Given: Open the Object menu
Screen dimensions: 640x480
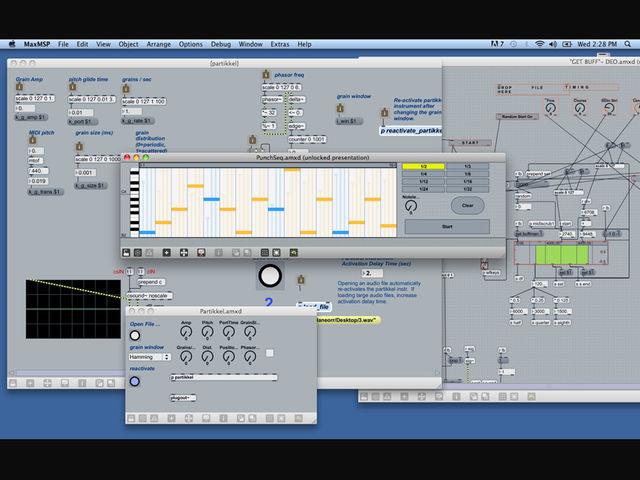Looking at the screenshot, I should pos(128,44).
